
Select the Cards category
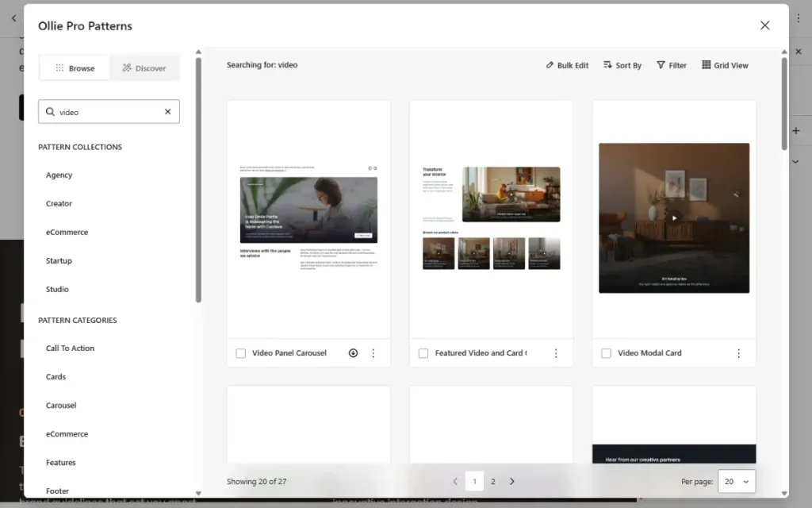pos(56,377)
